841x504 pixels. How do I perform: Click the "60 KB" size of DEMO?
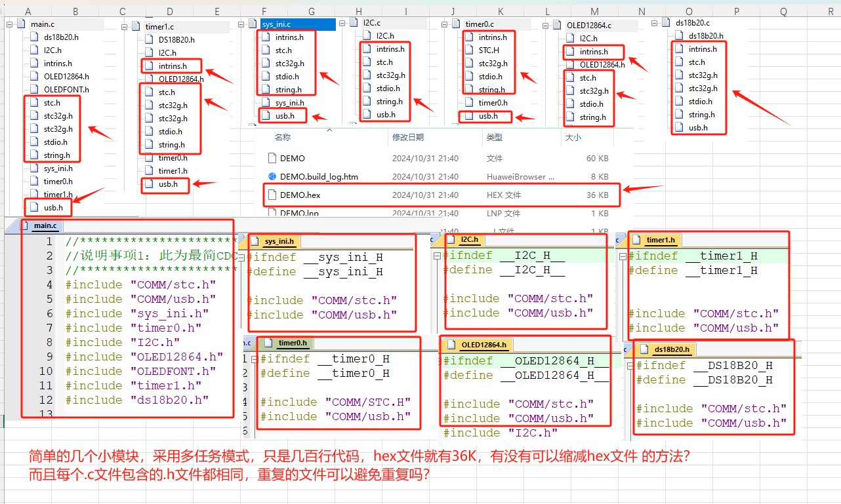click(x=597, y=158)
